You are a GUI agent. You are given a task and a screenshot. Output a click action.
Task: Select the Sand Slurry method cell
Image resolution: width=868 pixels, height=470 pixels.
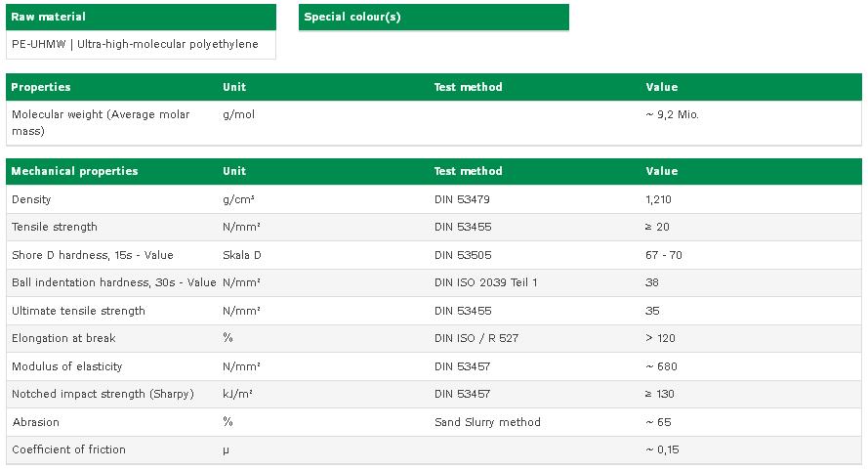(x=487, y=422)
